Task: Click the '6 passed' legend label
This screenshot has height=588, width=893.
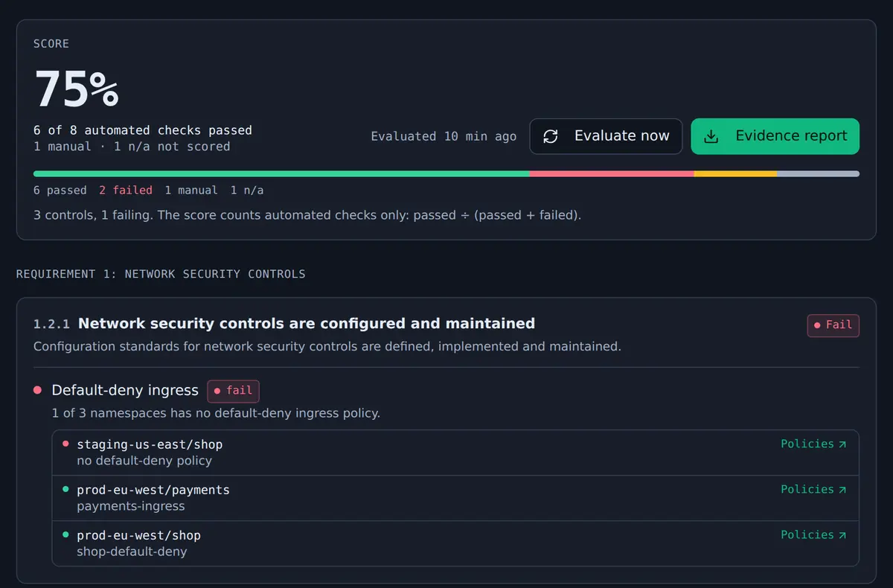Action: pos(60,191)
